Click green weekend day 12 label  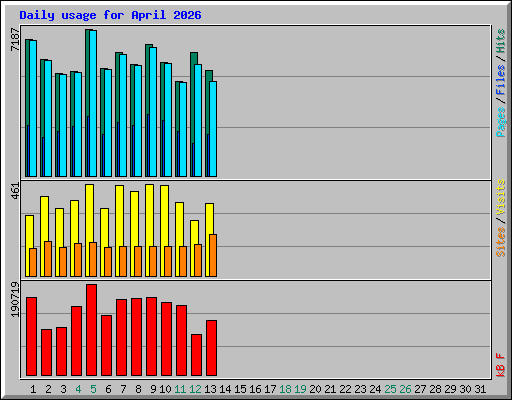click(x=195, y=389)
